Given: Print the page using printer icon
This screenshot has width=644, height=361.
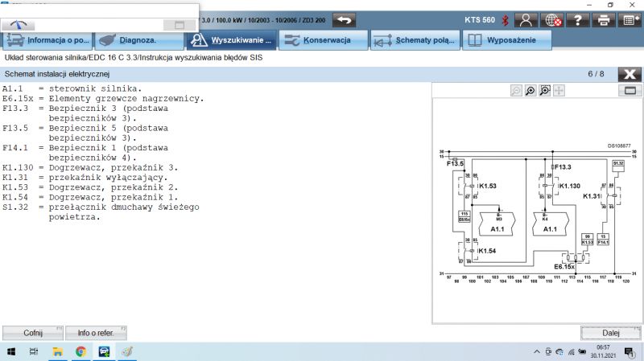Looking at the screenshot, I should [603, 20].
